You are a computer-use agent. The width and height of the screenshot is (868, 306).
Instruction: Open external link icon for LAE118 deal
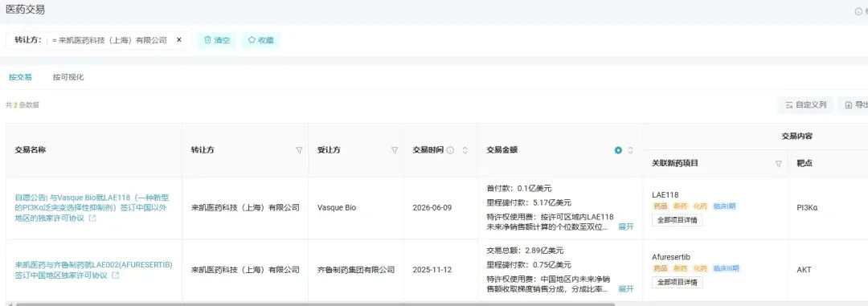pyautogui.click(x=92, y=218)
